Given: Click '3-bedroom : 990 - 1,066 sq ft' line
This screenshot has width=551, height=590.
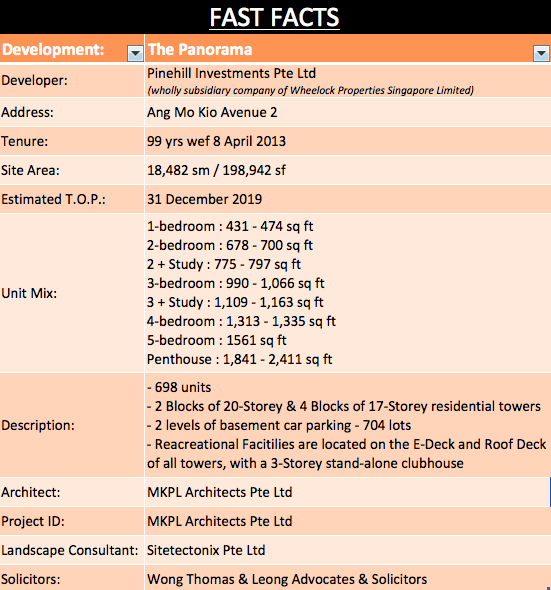Looking at the screenshot, I should 236,283.
